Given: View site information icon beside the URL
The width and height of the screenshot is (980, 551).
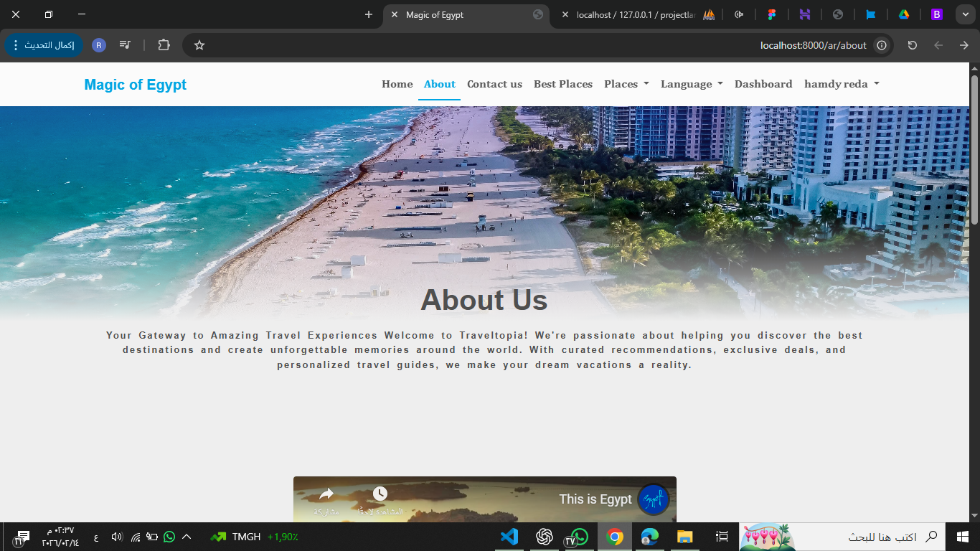Looking at the screenshot, I should [882, 45].
